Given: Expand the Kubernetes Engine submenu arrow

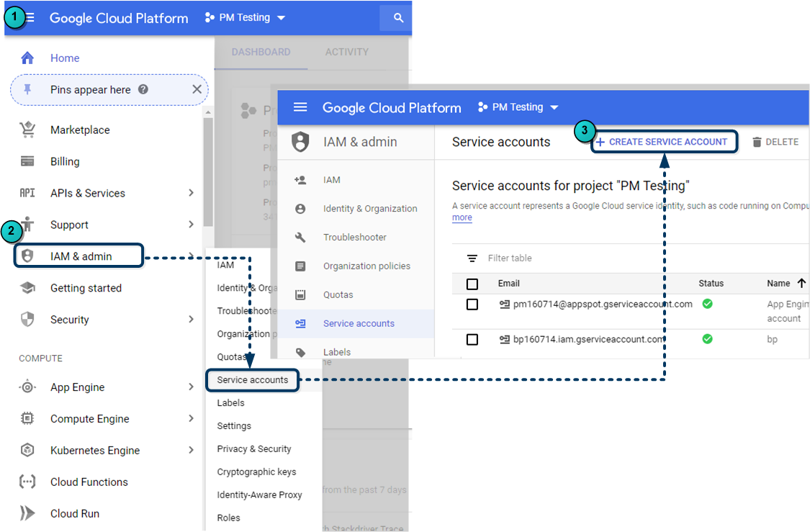Looking at the screenshot, I should [x=191, y=450].
